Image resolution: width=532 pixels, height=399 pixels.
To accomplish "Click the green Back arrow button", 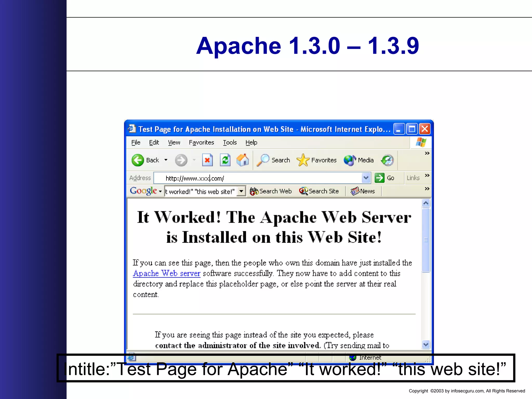I will click(138, 160).
